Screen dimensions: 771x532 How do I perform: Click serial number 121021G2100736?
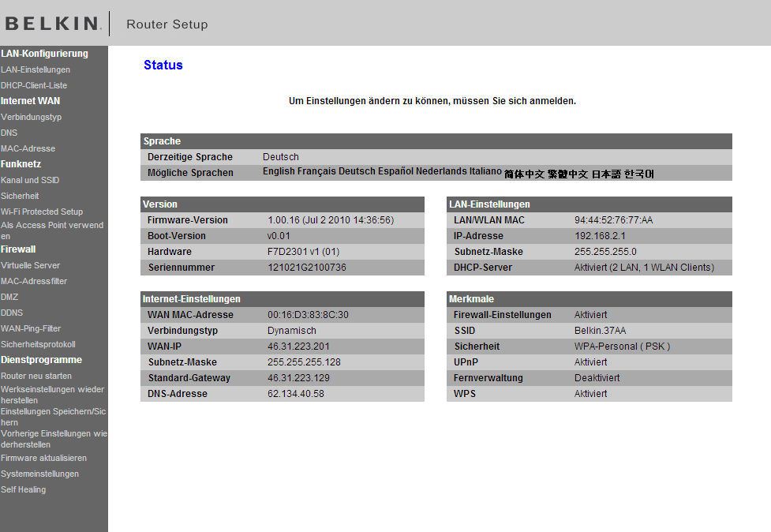pos(307,268)
